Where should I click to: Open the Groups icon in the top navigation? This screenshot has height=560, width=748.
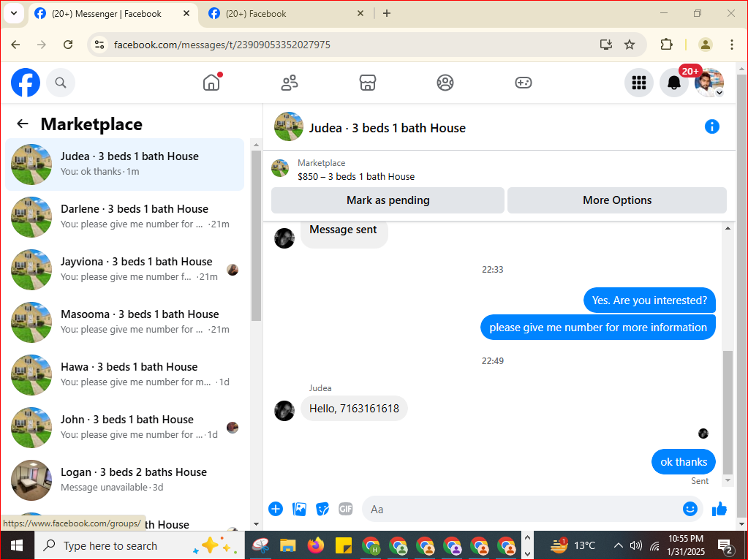pos(445,83)
